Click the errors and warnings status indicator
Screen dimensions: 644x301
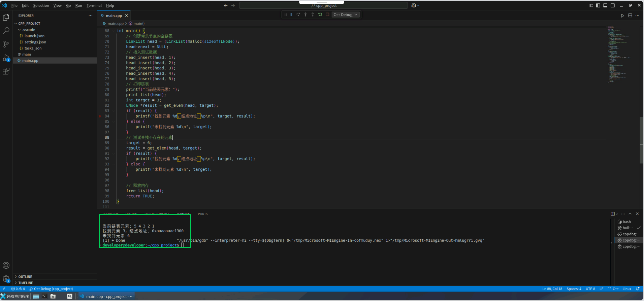pos(18,289)
